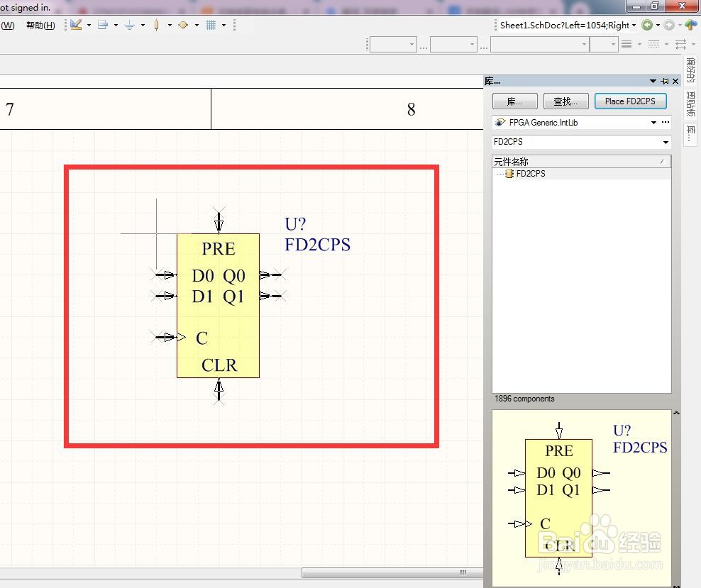Go forward with the grey arrow
Image resolution: width=701 pixels, height=588 pixels.
click(x=669, y=25)
